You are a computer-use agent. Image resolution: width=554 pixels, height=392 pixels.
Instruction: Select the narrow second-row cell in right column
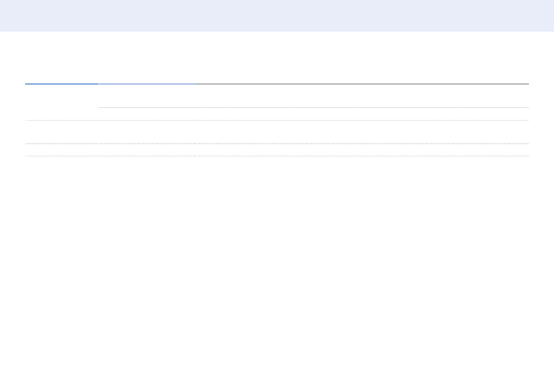click(362, 114)
